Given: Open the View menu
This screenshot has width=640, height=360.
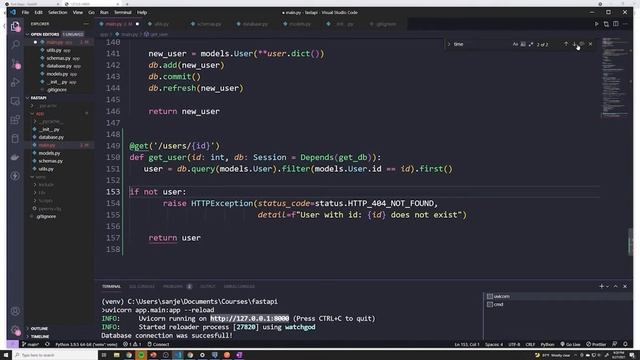Looking at the screenshot, I should [78, 12].
